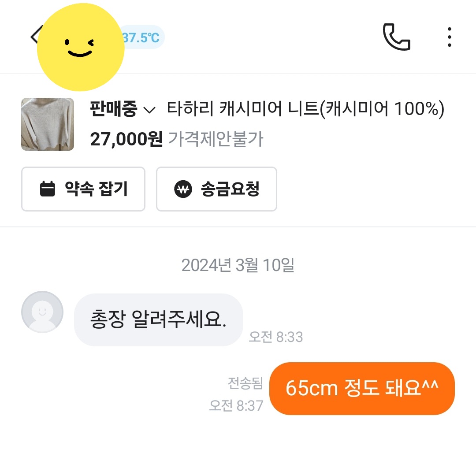Open the 판매중 sale status dropdown
This screenshot has width=476, height=453.
(113, 109)
